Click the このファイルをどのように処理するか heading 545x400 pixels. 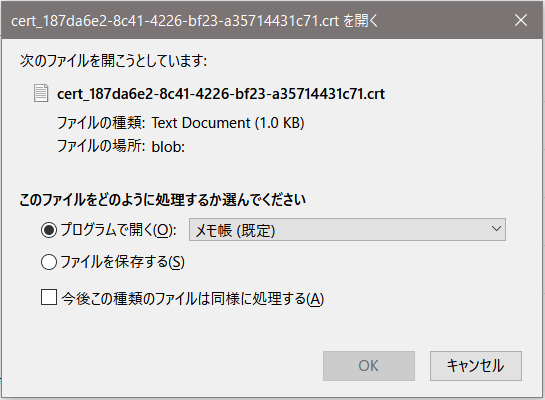(x=162, y=200)
